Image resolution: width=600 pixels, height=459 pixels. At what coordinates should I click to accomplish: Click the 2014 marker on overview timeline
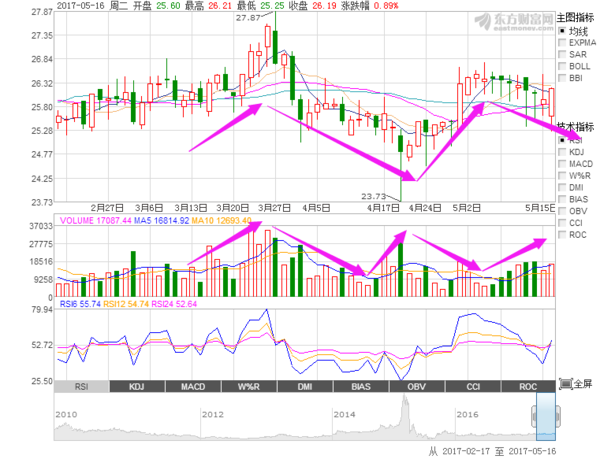[x=344, y=415]
